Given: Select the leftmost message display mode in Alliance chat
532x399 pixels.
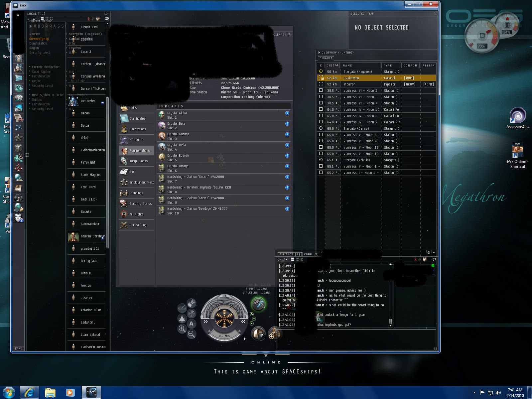Looking at the screenshot, I should [293, 259].
